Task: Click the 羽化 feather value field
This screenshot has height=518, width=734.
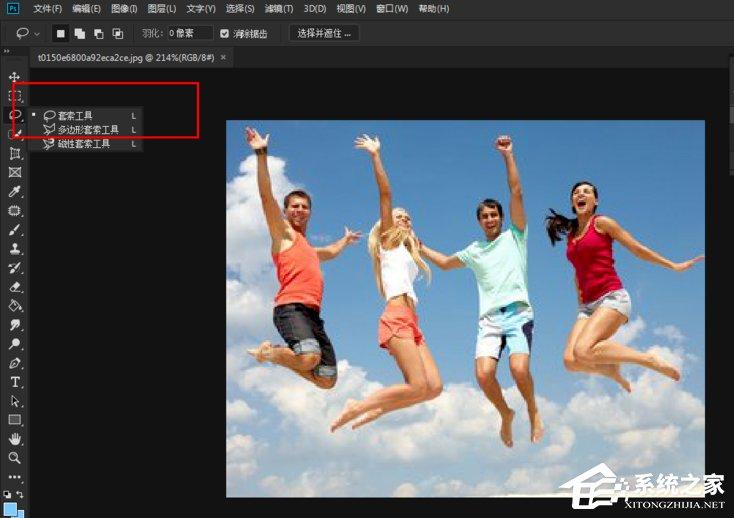Action: pyautogui.click(x=189, y=34)
